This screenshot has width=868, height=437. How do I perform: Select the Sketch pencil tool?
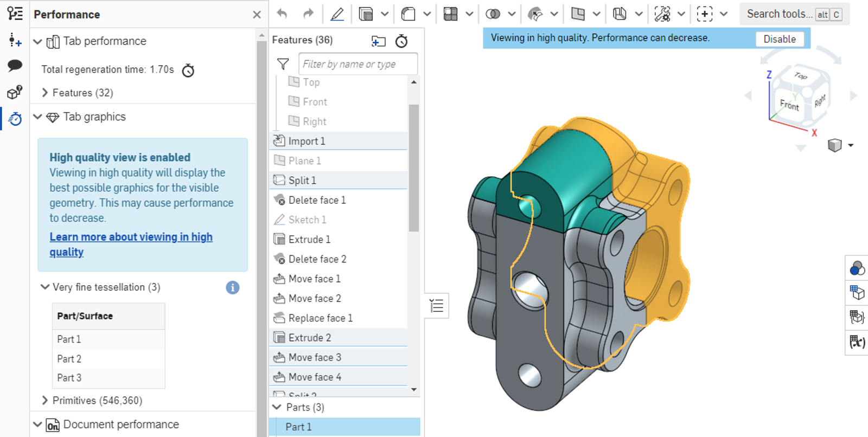pyautogui.click(x=337, y=14)
